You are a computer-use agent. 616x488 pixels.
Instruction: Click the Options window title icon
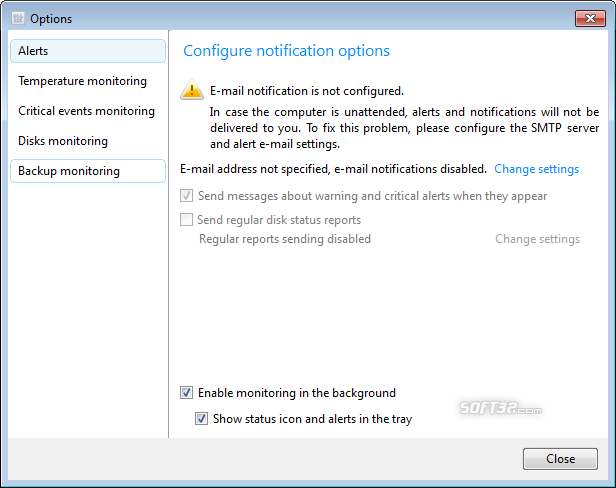tap(18, 18)
